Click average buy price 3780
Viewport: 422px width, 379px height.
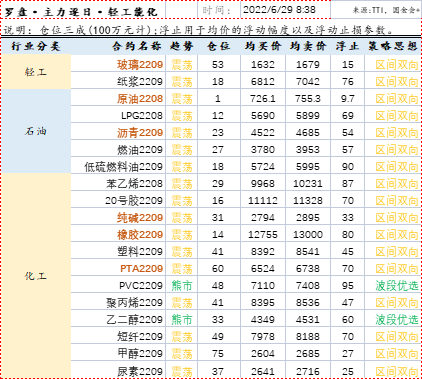tap(263, 150)
